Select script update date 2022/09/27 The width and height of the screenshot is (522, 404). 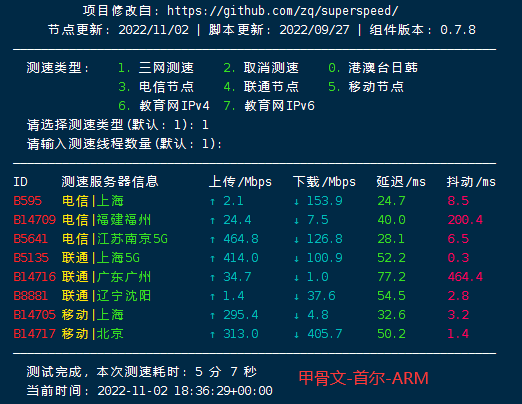(314, 30)
